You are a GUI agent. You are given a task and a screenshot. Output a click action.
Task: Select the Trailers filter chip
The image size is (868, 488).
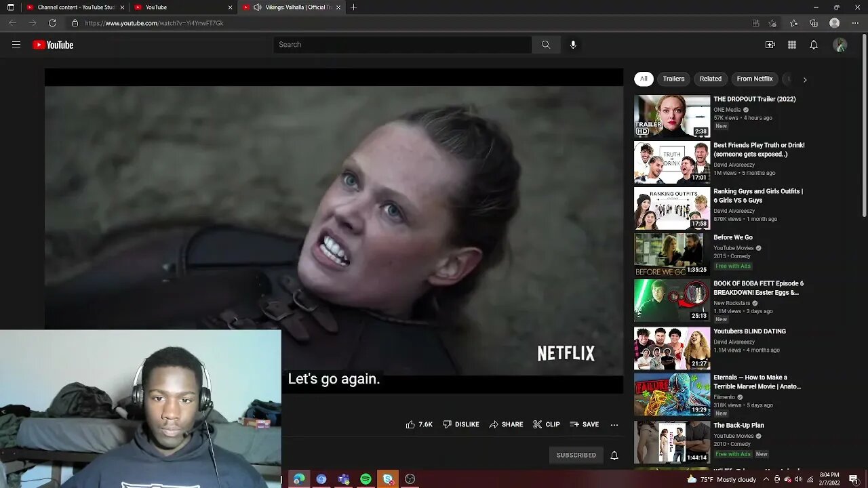coord(673,79)
